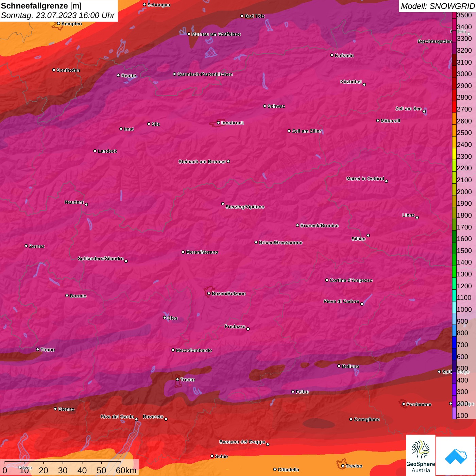Click the Bad Tölz location dot

(242, 16)
